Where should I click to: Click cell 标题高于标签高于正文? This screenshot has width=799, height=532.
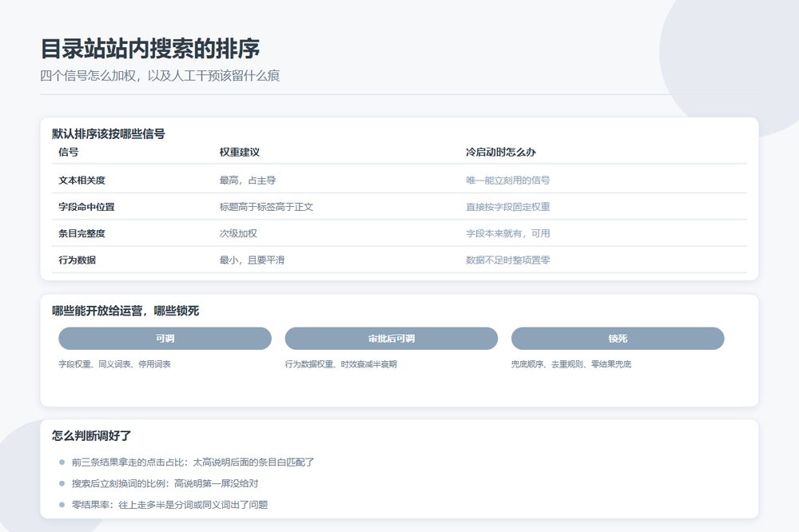click(266, 207)
